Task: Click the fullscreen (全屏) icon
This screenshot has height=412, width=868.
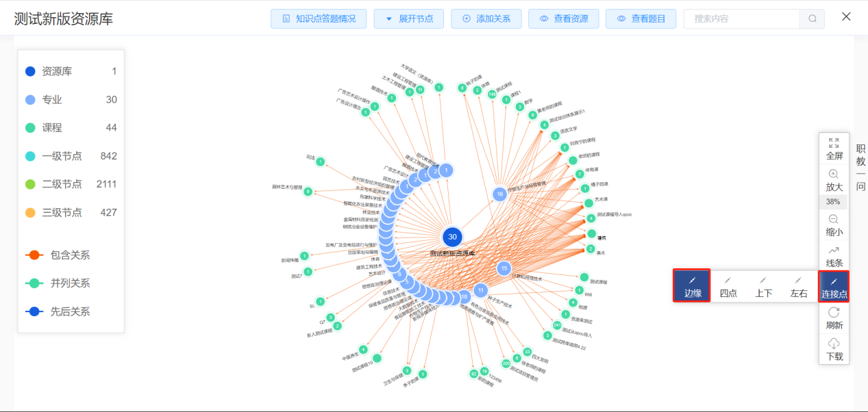Action: 834,144
